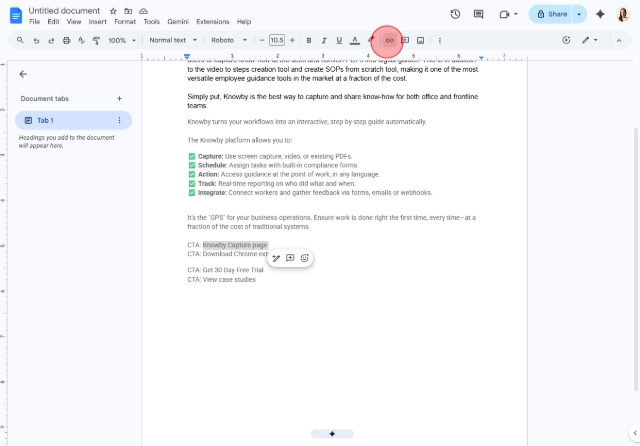Edit the font size field 10.5
640x446 pixels.
click(x=277, y=40)
